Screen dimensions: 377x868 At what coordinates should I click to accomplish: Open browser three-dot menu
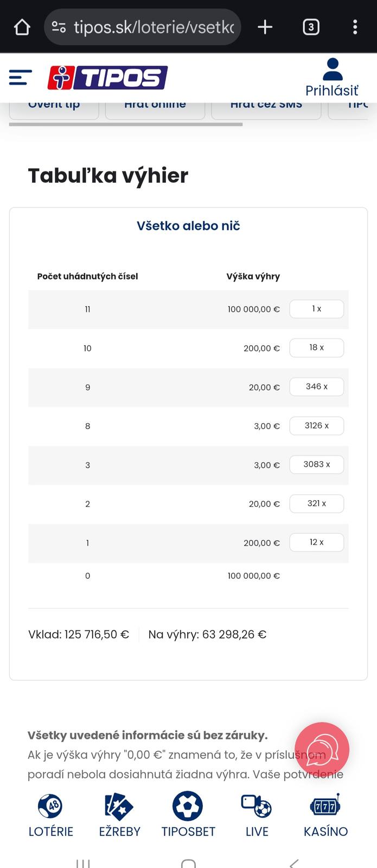[x=355, y=27]
